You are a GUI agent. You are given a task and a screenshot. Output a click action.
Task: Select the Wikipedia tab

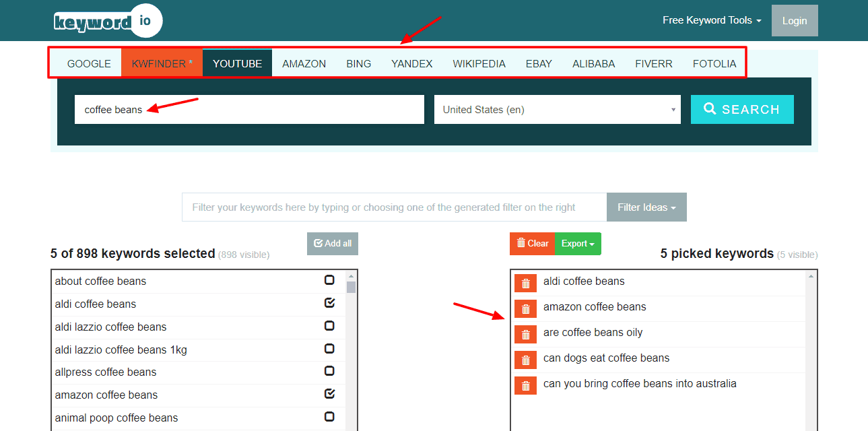click(x=479, y=64)
